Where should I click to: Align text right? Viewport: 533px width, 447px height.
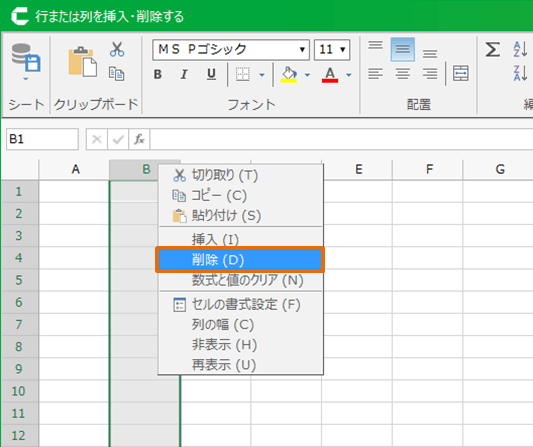coord(430,74)
